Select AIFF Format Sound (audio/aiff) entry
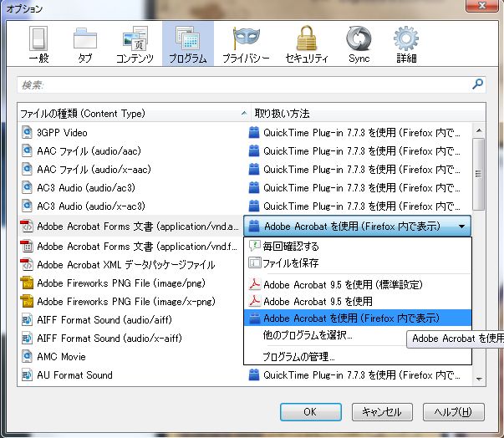Image resolution: width=504 pixels, height=438 pixels. (104, 320)
